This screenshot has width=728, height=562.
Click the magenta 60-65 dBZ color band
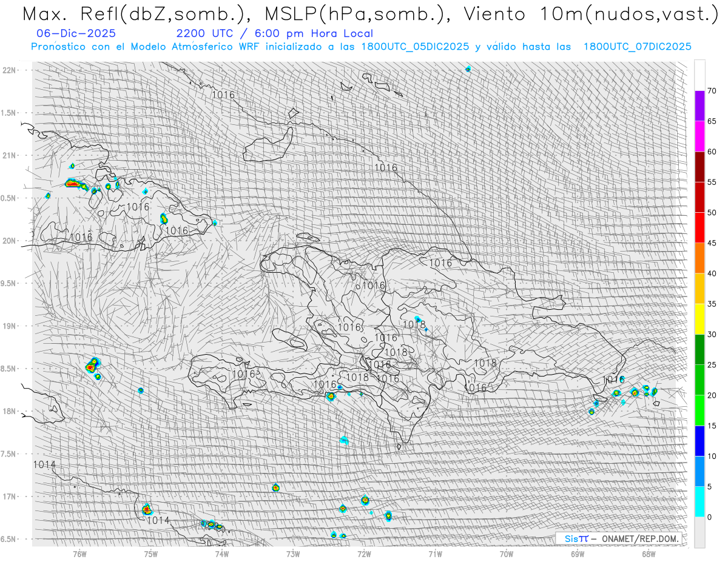[x=699, y=136]
